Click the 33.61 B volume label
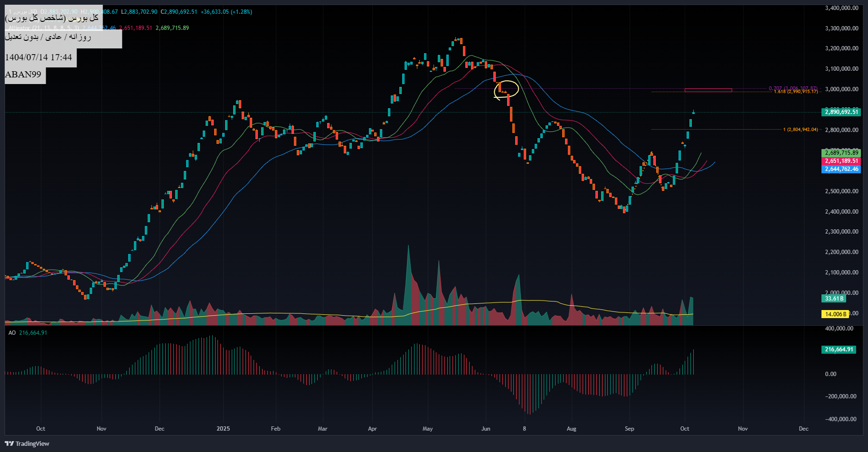The width and height of the screenshot is (868, 452). 834,299
